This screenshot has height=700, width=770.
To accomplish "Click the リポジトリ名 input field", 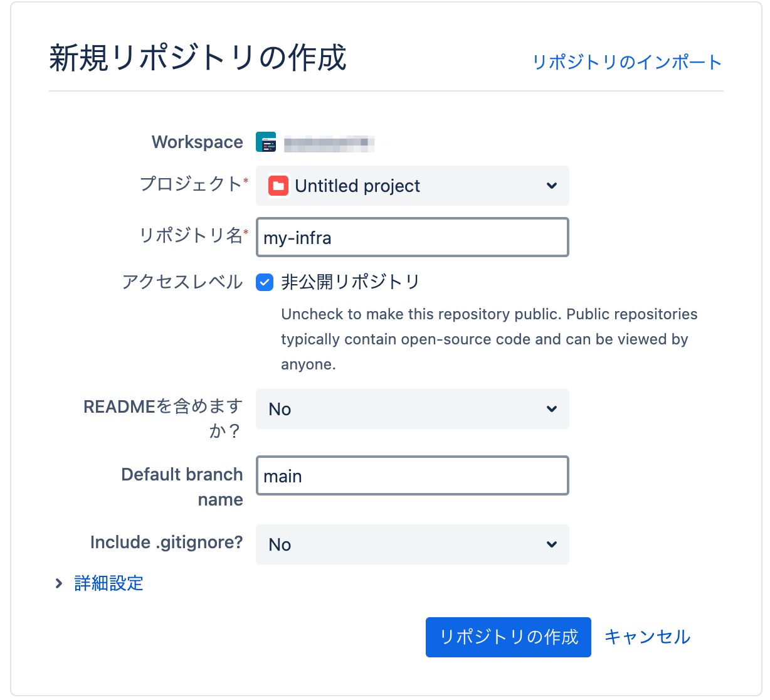I will [x=413, y=237].
